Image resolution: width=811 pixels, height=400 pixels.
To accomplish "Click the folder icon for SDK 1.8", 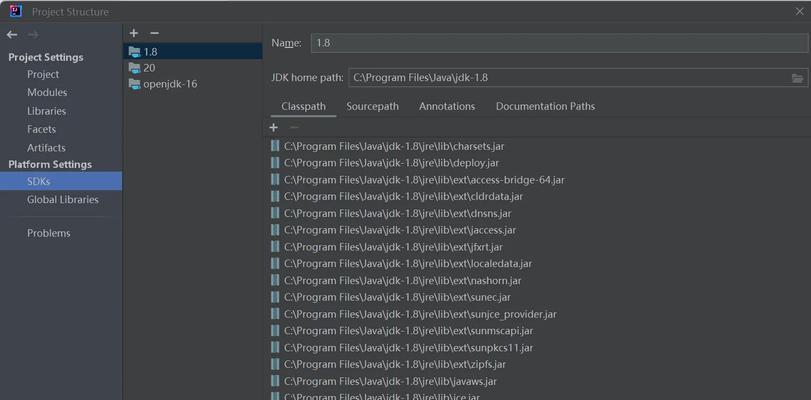I will (134, 51).
